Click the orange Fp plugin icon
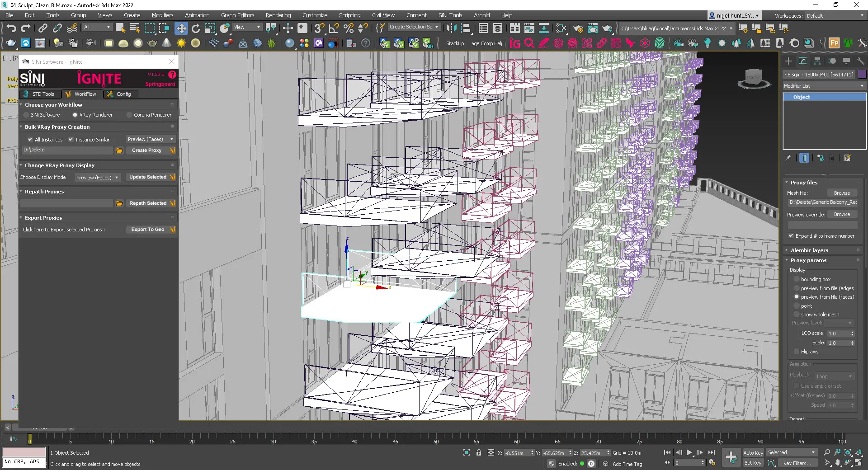Viewport: 868px width, 470px height. pos(834,43)
